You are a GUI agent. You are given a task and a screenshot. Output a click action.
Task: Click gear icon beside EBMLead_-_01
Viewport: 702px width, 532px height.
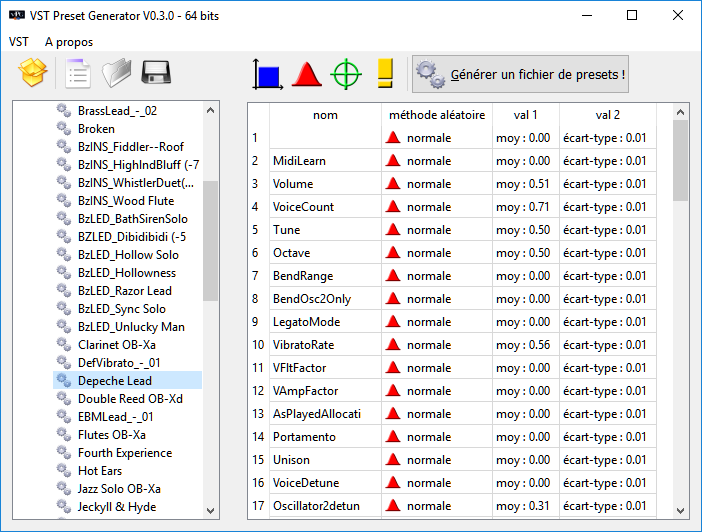point(64,416)
